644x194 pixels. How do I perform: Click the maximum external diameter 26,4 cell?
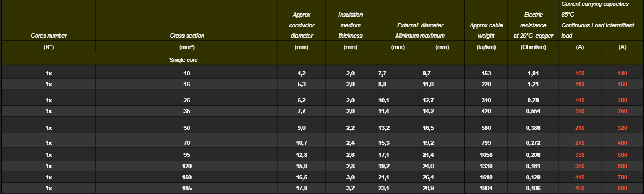(442, 177)
